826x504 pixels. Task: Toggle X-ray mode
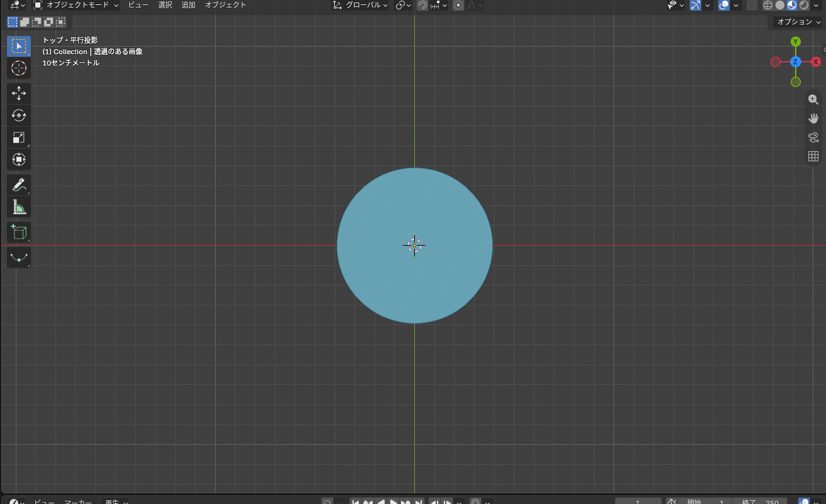coord(752,5)
